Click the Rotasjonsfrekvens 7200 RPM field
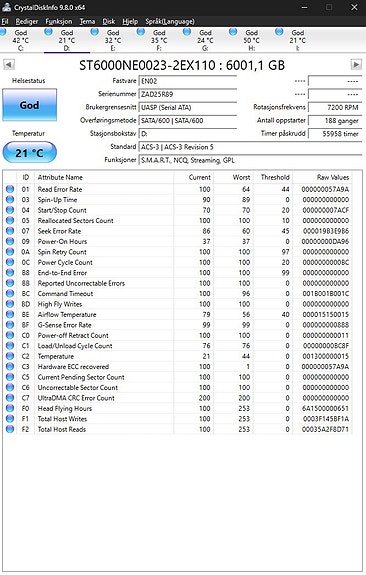 pyautogui.click(x=335, y=107)
